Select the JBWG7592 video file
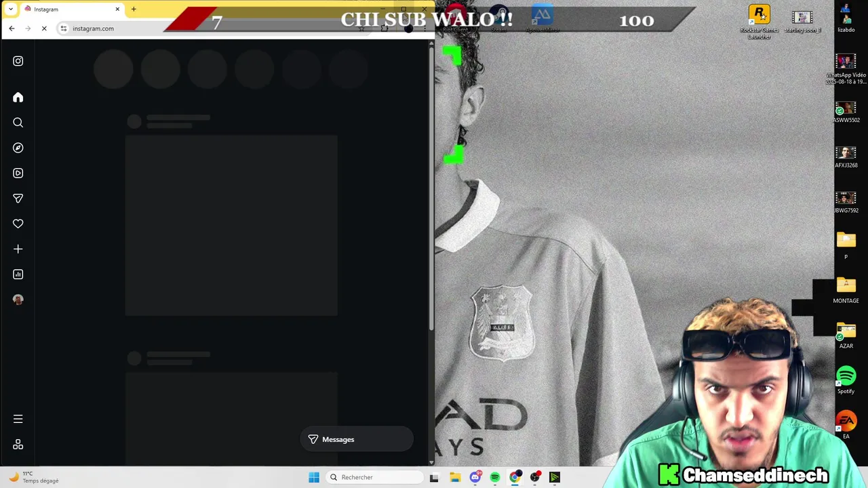The height and width of the screenshot is (488, 868). click(x=846, y=203)
